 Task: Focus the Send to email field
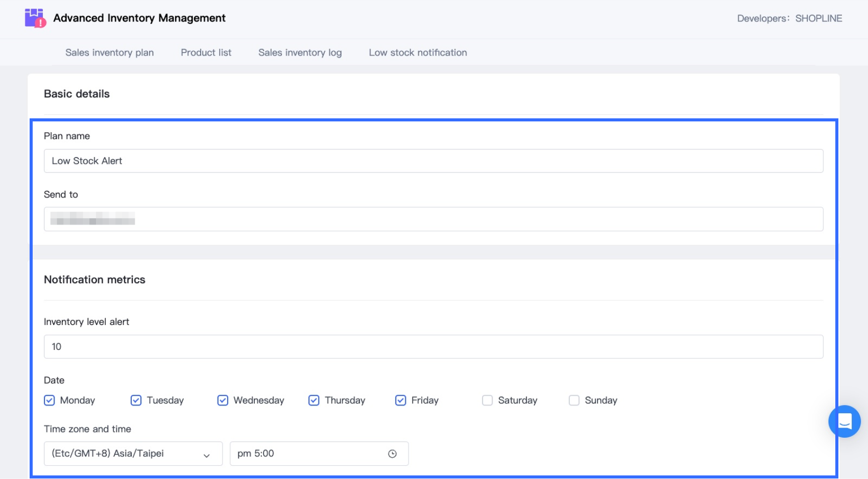click(x=433, y=219)
